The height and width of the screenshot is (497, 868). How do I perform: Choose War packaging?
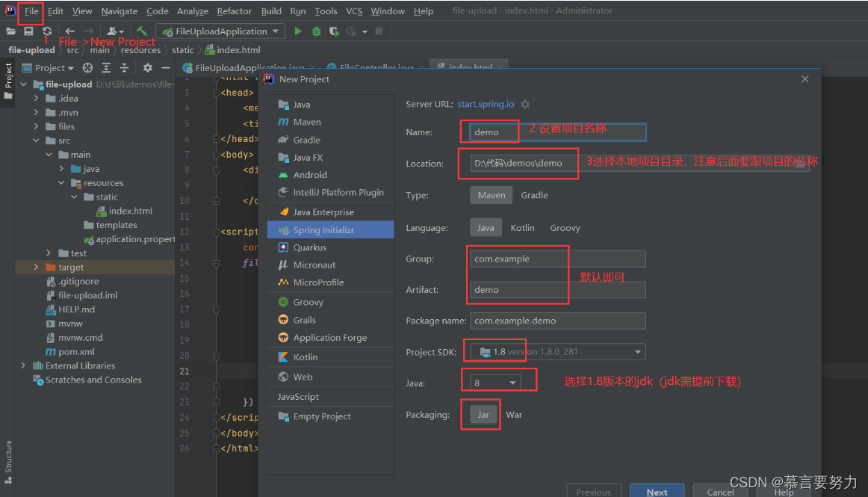click(x=514, y=415)
